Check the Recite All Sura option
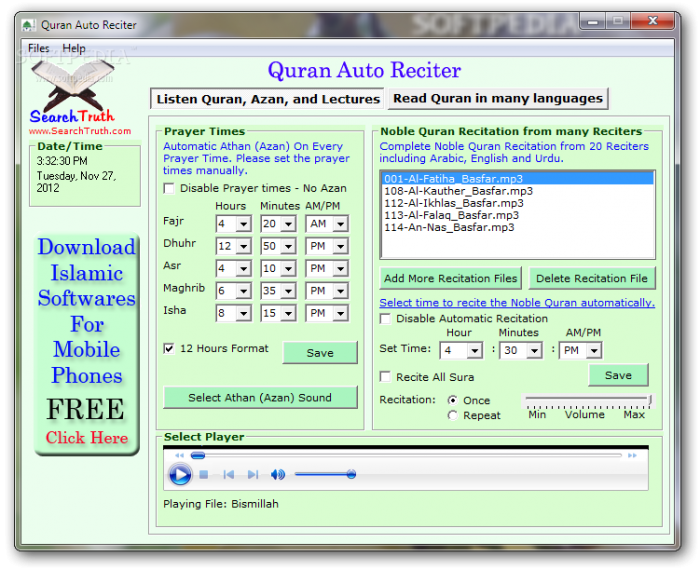This screenshot has height=570, width=700. tap(386, 377)
